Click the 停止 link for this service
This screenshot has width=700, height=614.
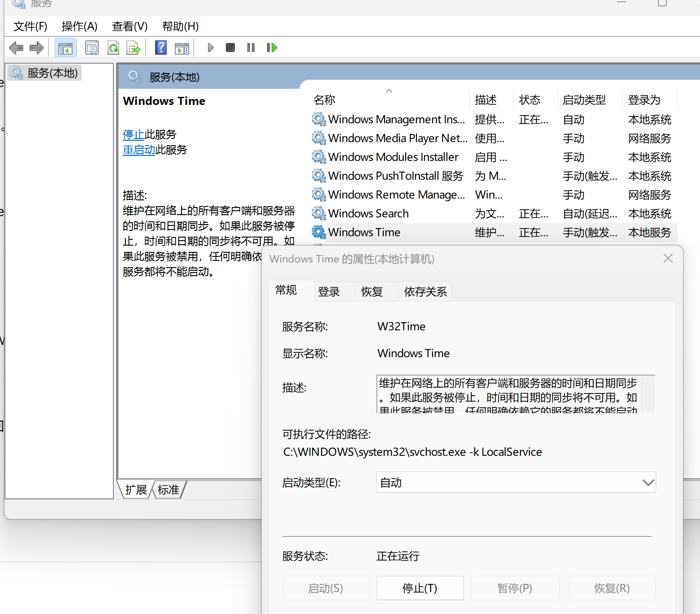pyautogui.click(x=134, y=134)
